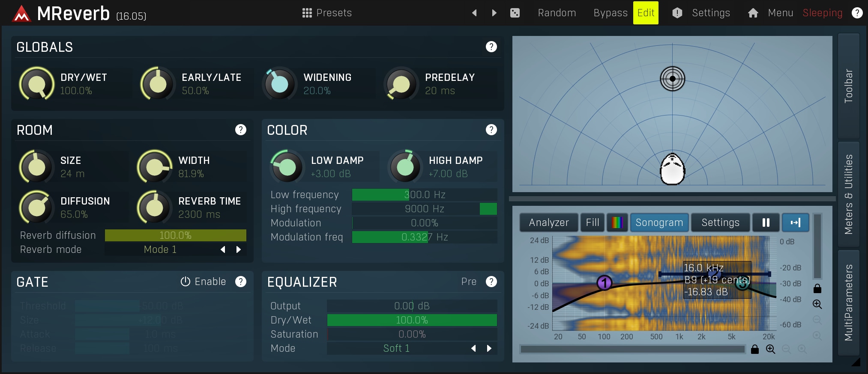Viewport: 868px width, 374px height.
Task: Click the Saturation value field
Action: tap(412, 334)
